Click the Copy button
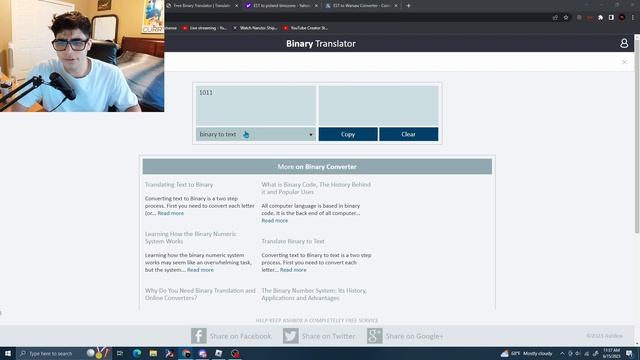640x360 pixels. (348, 134)
